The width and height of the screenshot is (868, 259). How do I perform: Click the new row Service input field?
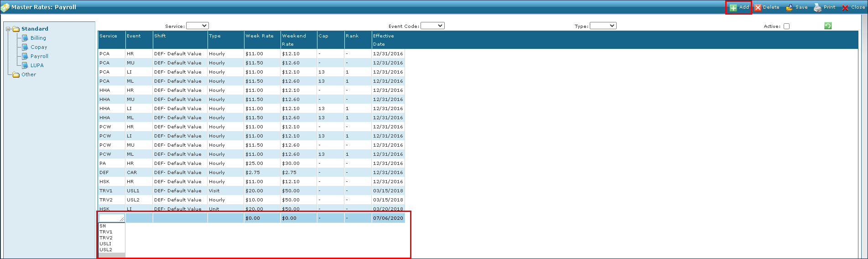[x=111, y=218]
